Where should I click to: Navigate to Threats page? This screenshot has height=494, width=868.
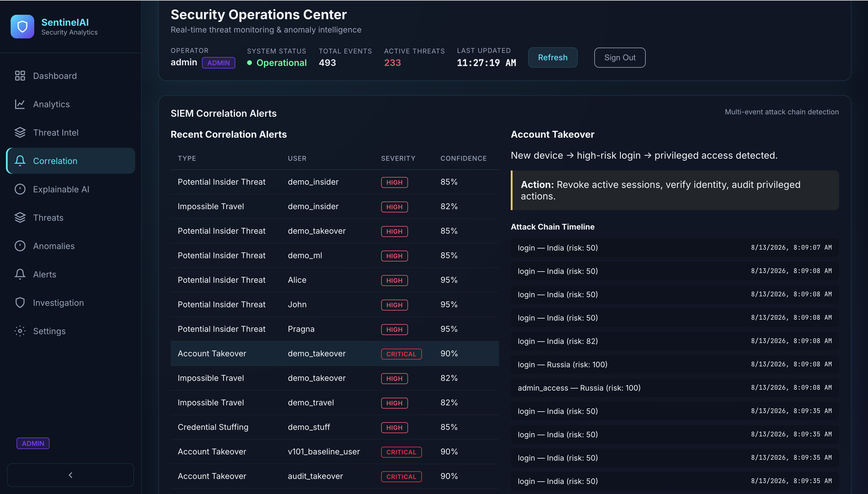click(x=71, y=217)
